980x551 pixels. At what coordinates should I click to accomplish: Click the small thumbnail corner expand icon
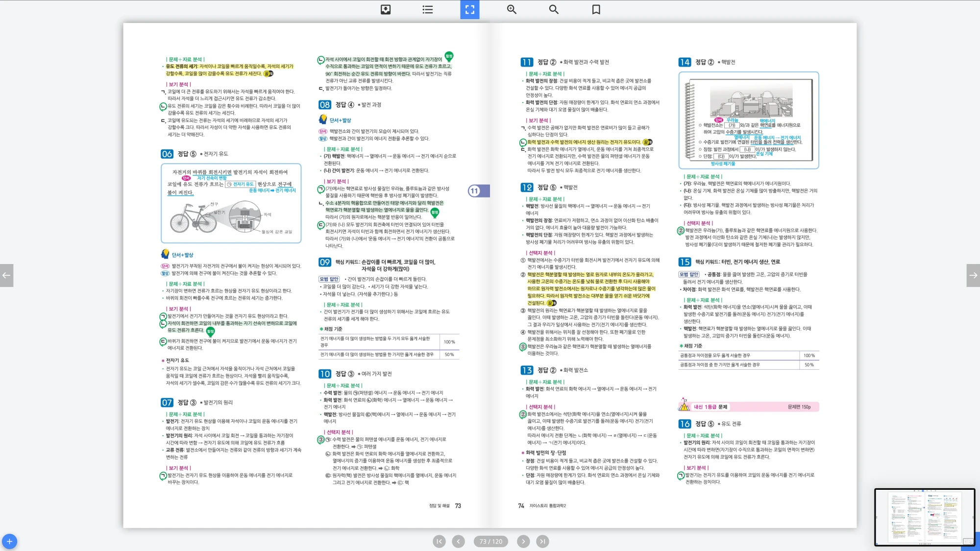click(x=968, y=541)
